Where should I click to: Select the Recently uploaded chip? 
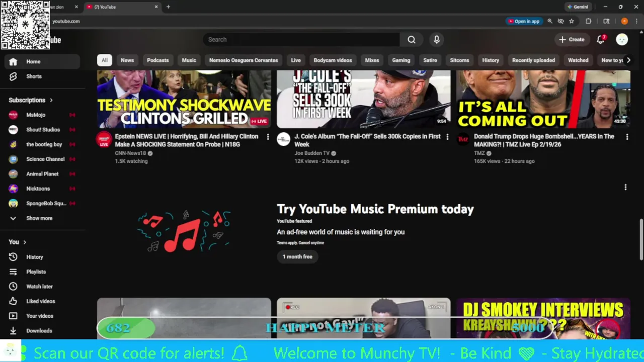coord(533,60)
